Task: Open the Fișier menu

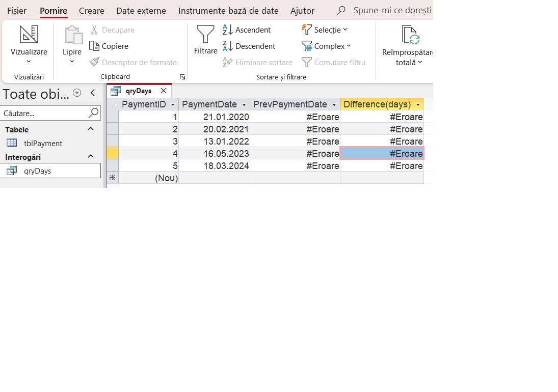Action: [17, 11]
